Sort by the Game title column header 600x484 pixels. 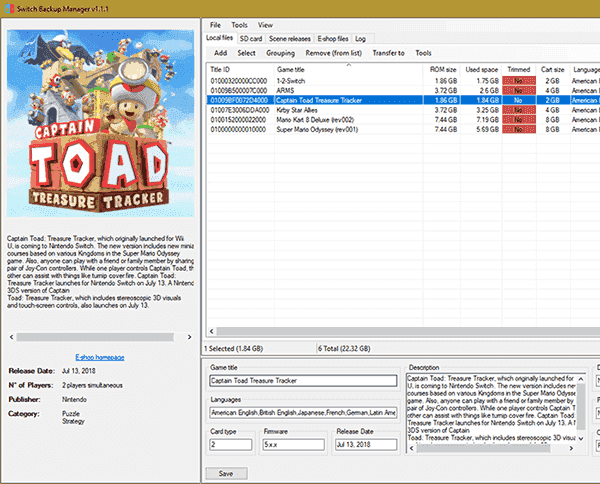pos(349,70)
